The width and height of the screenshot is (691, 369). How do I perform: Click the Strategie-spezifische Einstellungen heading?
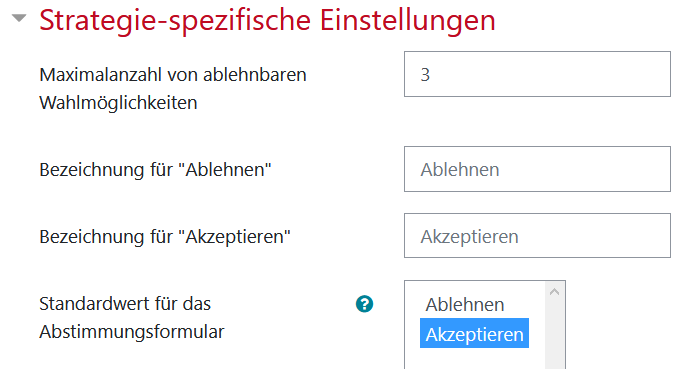click(267, 20)
